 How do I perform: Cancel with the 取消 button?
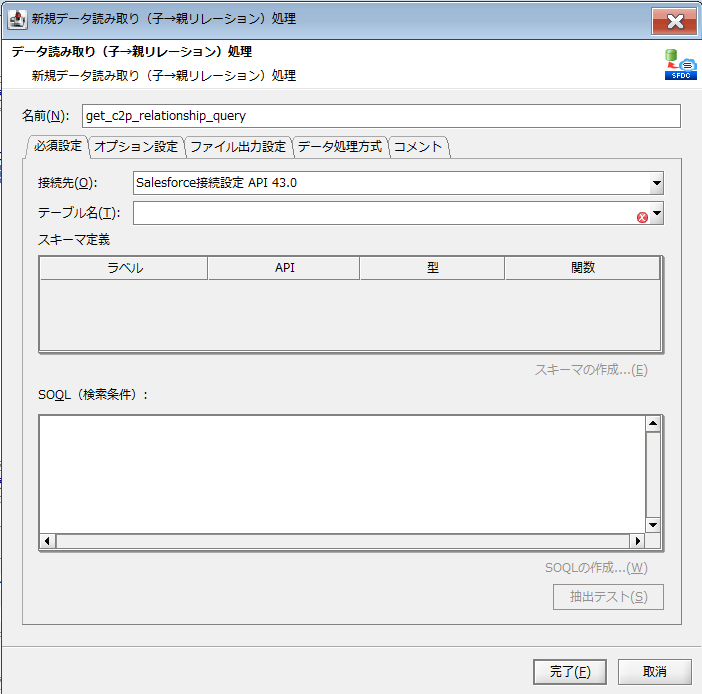(655, 672)
